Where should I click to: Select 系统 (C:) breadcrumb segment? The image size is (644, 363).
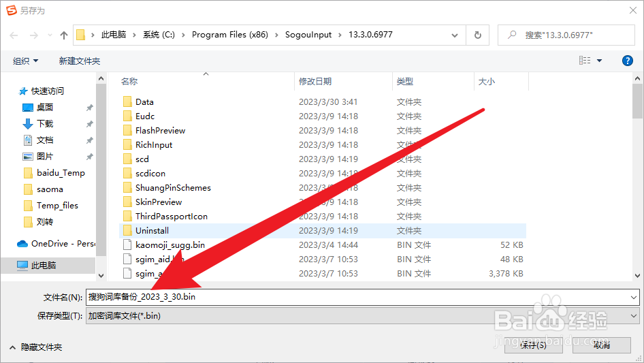(159, 35)
